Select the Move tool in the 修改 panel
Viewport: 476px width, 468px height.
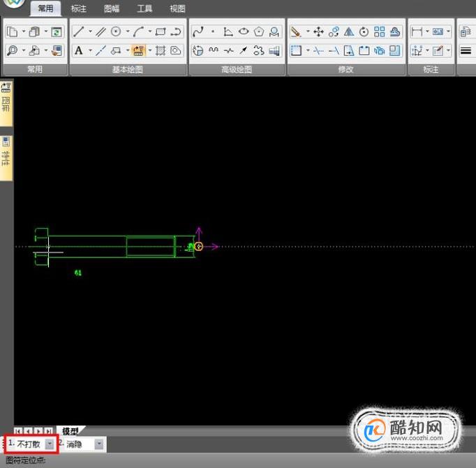coord(318,31)
